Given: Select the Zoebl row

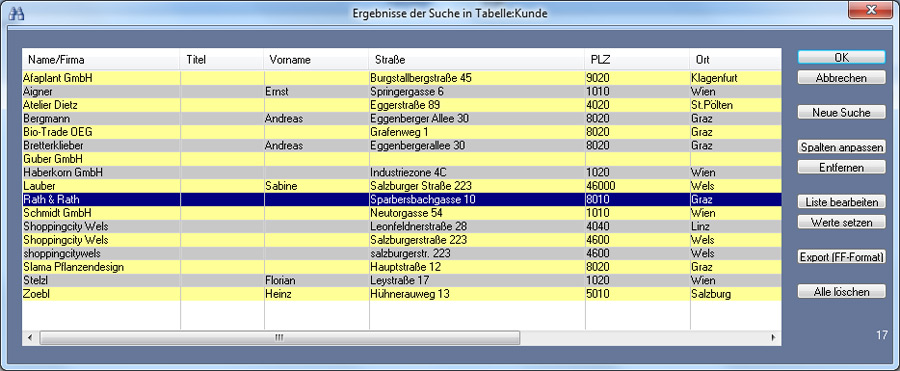Looking at the screenshot, I should [402, 294].
